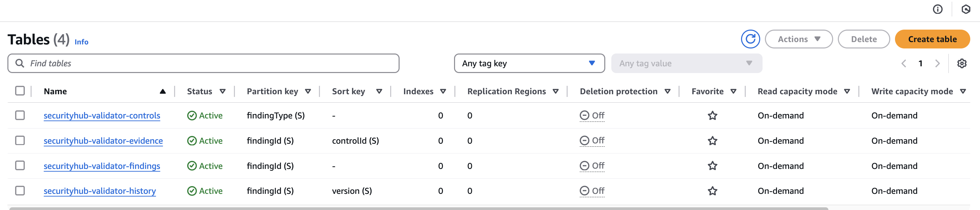This screenshot has width=980, height=210.
Task: Open the securityhub-validator-evidence table link
Action: tap(103, 141)
